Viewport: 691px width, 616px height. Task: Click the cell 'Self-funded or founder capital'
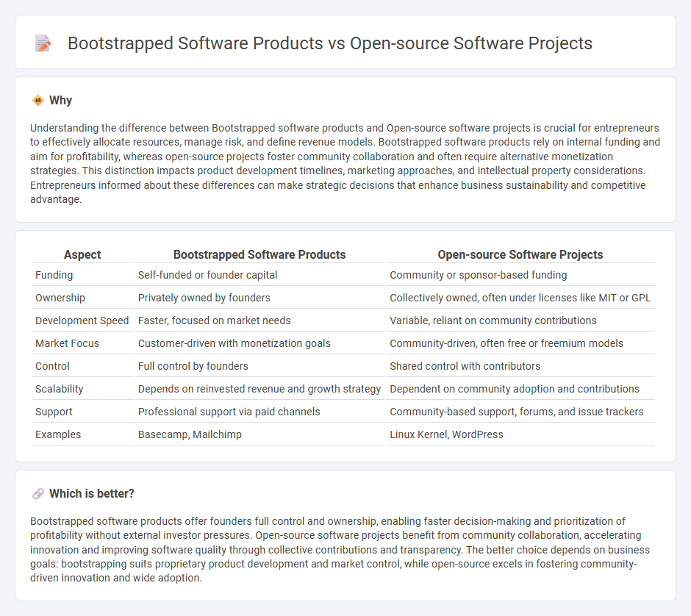(x=259, y=275)
